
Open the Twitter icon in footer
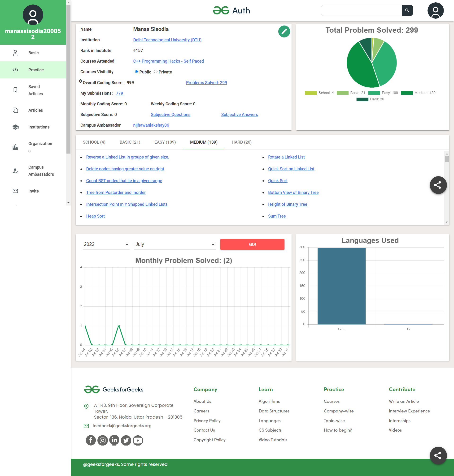pyautogui.click(x=126, y=440)
